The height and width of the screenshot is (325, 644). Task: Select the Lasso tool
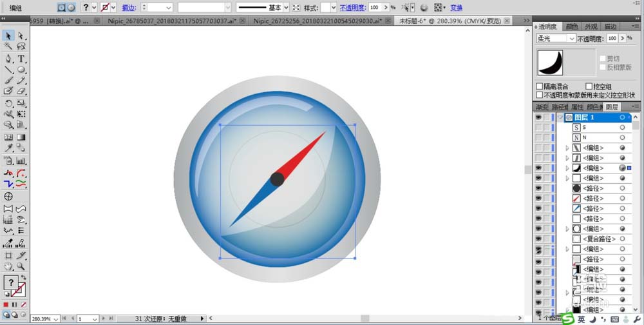21,46
